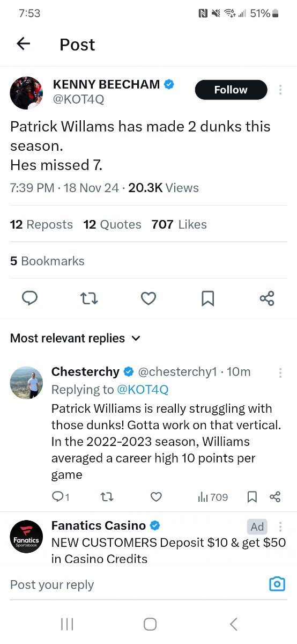297x644 pixels.
Task: Share the main post using the share icon
Action: (267, 298)
